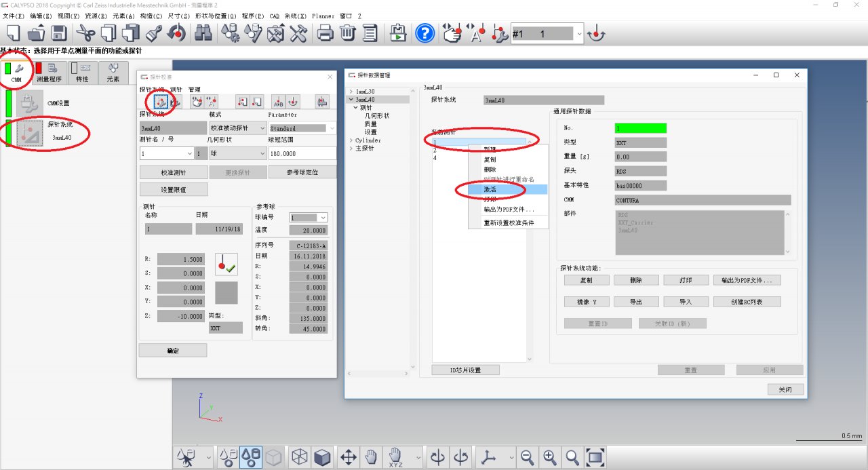Screen dimensions: 868x470
Task: Click the hand pan icon in bottom toolbar
Action: pos(371,458)
